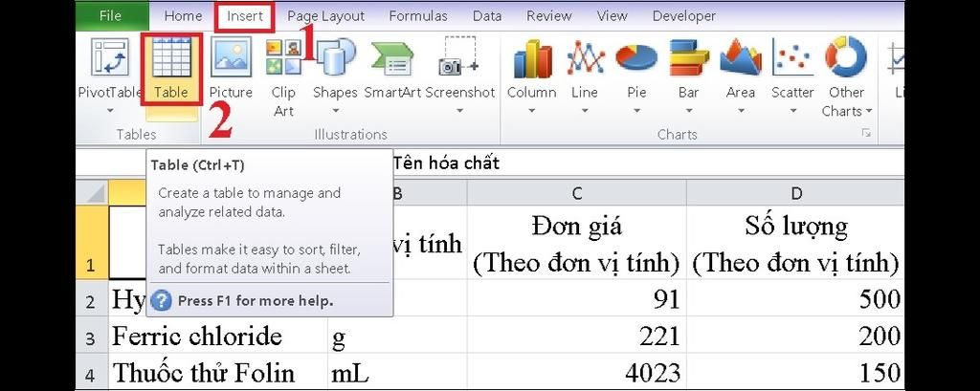Image resolution: width=980 pixels, height=391 pixels.
Task: Select the cell containing 200
Action: tap(795, 335)
